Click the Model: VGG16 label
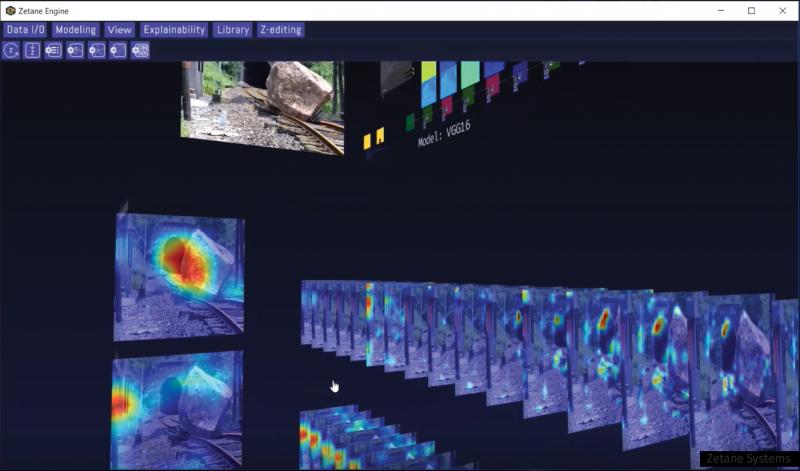 tap(444, 134)
